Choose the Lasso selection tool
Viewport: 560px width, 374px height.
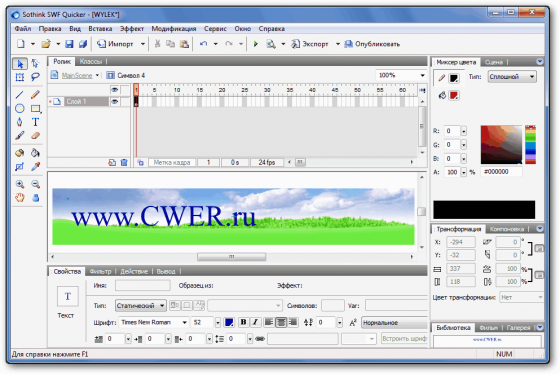point(35,77)
